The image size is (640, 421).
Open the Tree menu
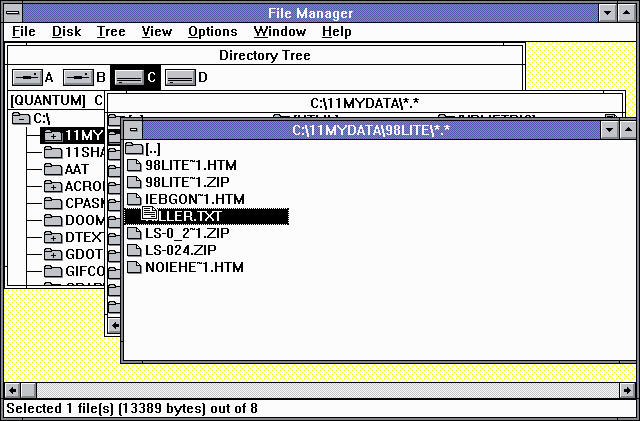click(x=111, y=31)
